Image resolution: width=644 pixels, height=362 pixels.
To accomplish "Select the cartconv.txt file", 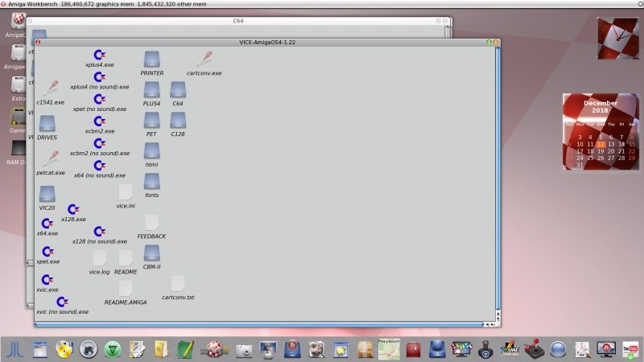I will point(178,284).
